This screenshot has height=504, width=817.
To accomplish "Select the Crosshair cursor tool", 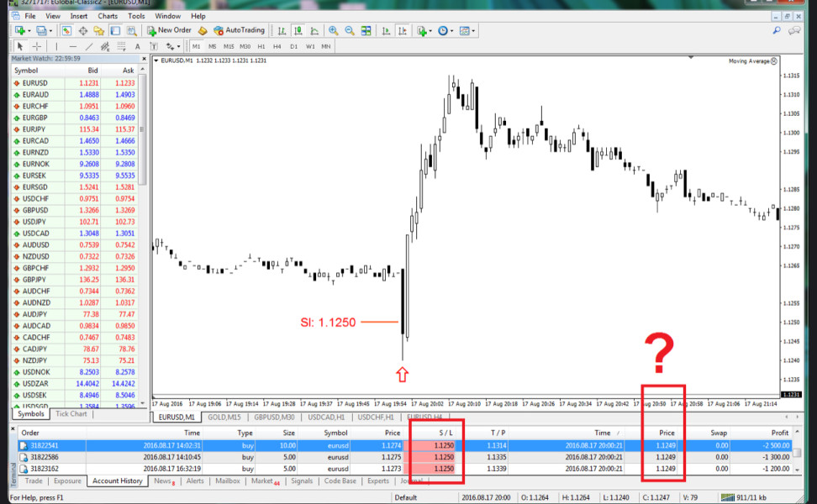I will click(x=36, y=46).
